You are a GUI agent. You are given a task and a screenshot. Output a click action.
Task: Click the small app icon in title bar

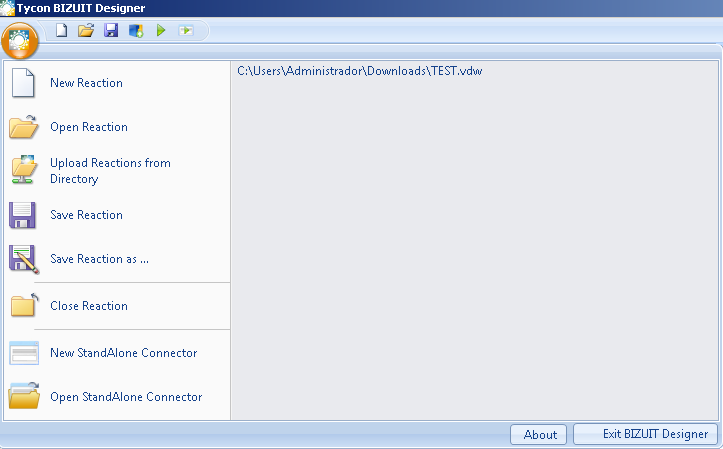7,8
